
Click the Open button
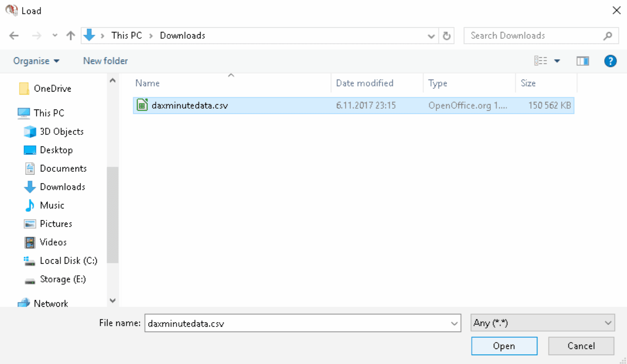[x=504, y=346]
